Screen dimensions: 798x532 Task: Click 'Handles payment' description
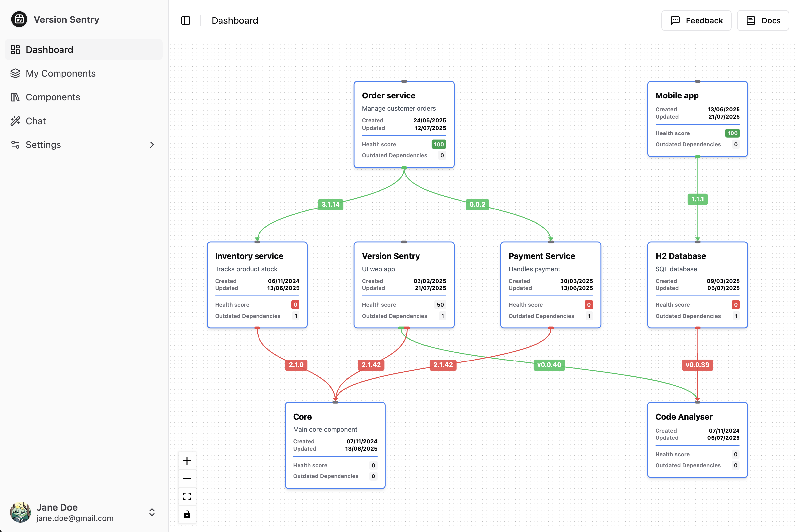(x=534, y=269)
